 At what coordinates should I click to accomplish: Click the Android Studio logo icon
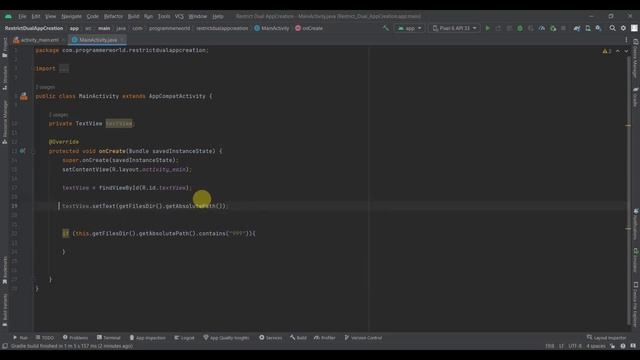tap(8, 16)
